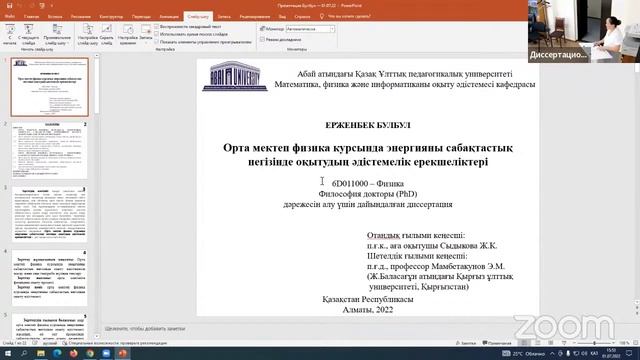This screenshot has height=360, width=640.
Task: Click the status bar Slide Show view icon
Action: pyautogui.click(x=564, y=343)
